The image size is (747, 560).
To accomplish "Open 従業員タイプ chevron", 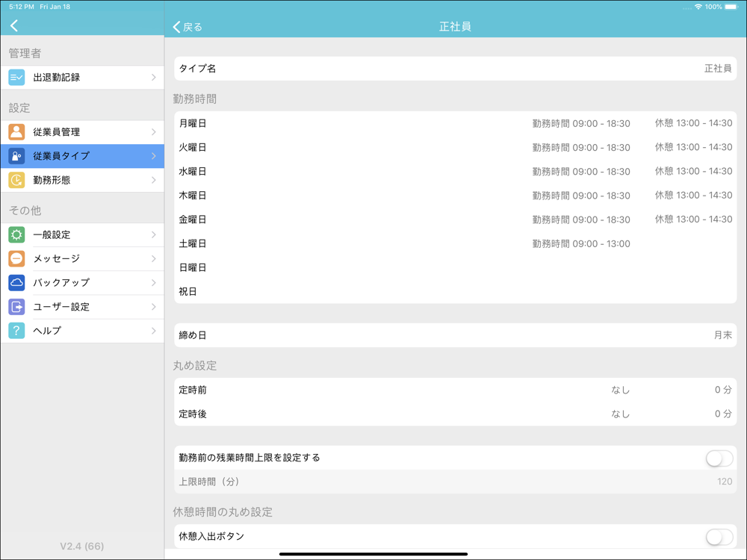I will [x=153, y=156].
